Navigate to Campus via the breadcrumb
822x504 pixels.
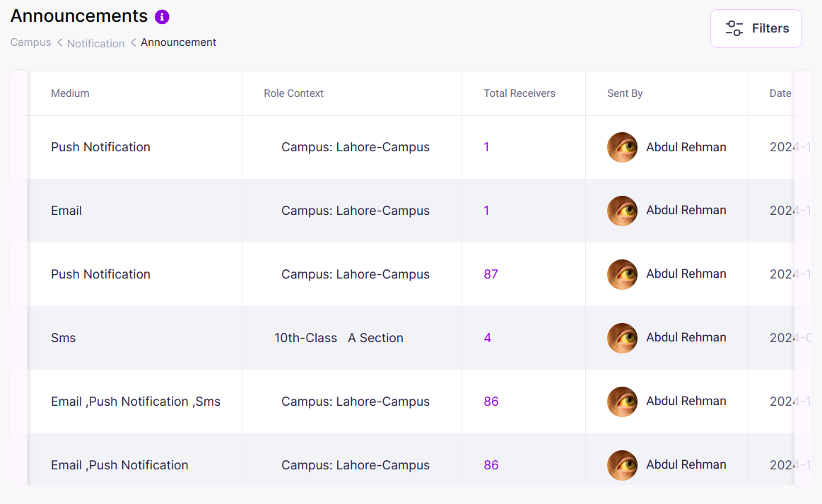[30, 42]
